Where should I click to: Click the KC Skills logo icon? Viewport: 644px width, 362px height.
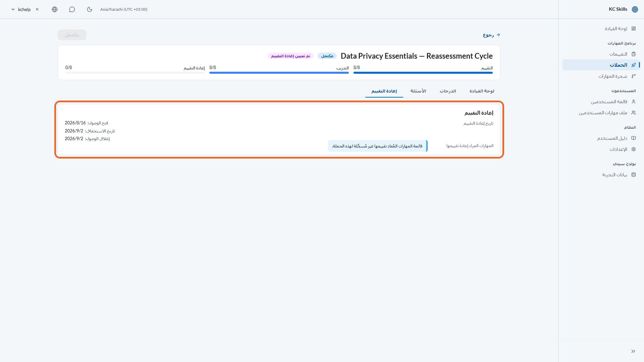point(635,9)
